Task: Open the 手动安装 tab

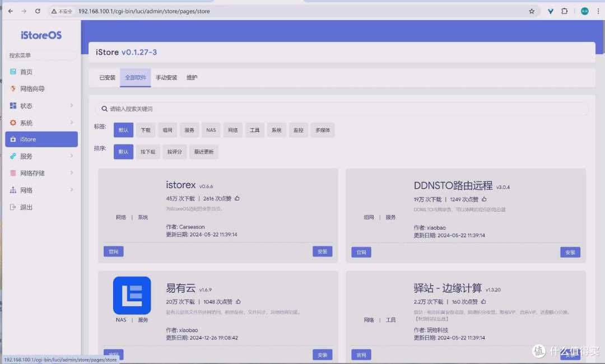Action: (166, 78)
